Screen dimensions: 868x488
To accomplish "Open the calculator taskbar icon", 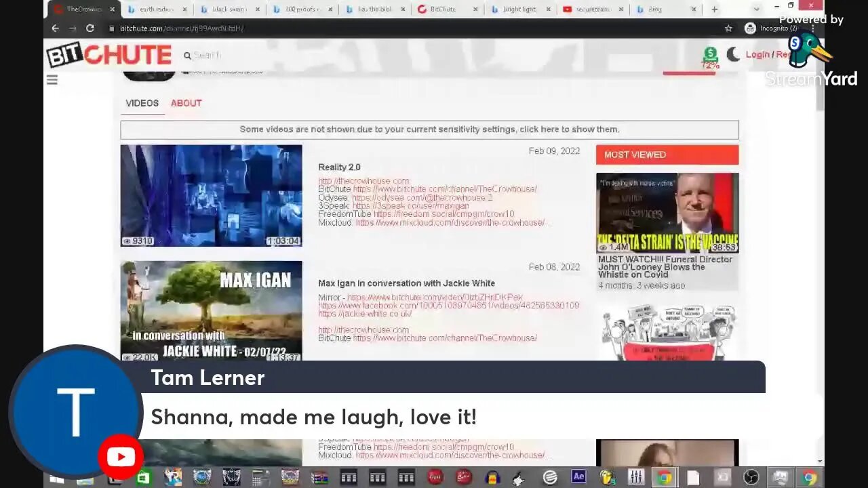I will pos(260,478).
